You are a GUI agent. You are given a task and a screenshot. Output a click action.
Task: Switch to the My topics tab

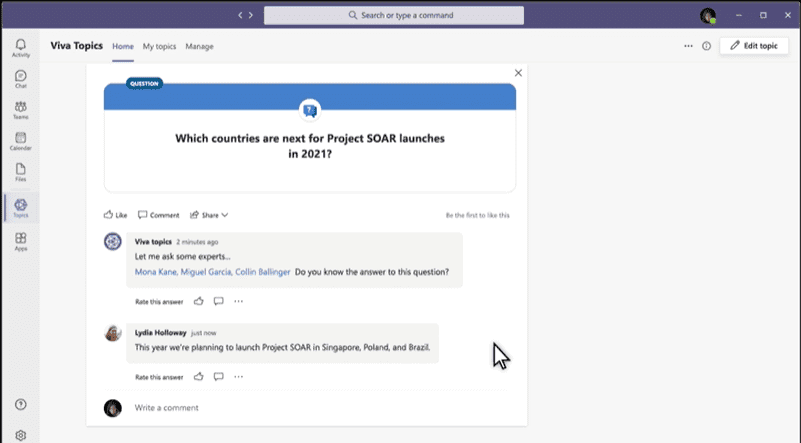coord(159,46)
